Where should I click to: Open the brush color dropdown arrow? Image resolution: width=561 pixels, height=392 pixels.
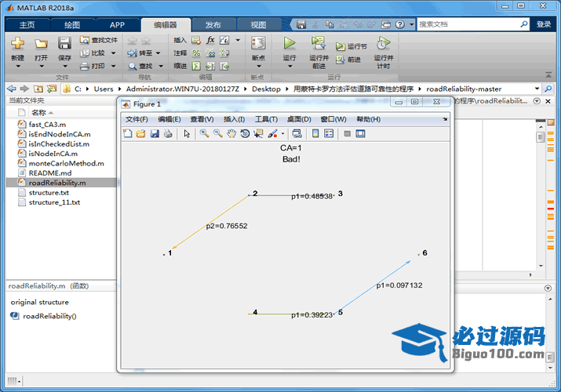(282, 134)
